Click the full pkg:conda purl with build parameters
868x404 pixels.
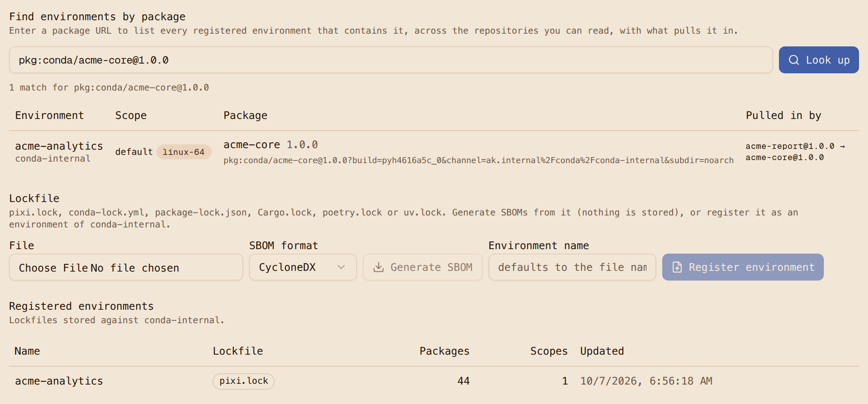[478, 160]
